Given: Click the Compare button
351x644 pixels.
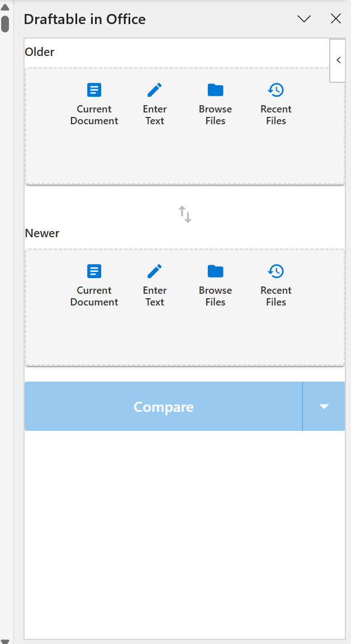Looking at the screenshot, I should coord(163,407).
